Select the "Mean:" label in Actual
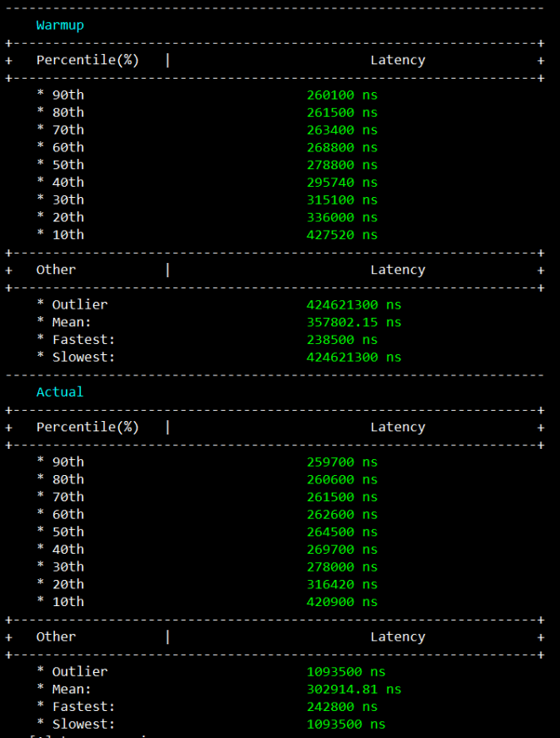Screen dimensions: 560x738 click(72, 689)
